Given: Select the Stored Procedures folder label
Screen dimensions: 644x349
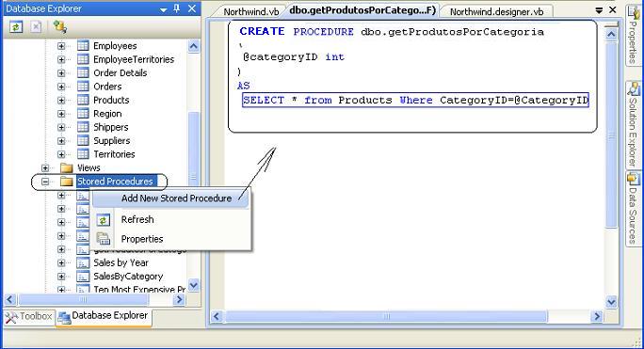Looking at the screenshot, I should [115, 181].
